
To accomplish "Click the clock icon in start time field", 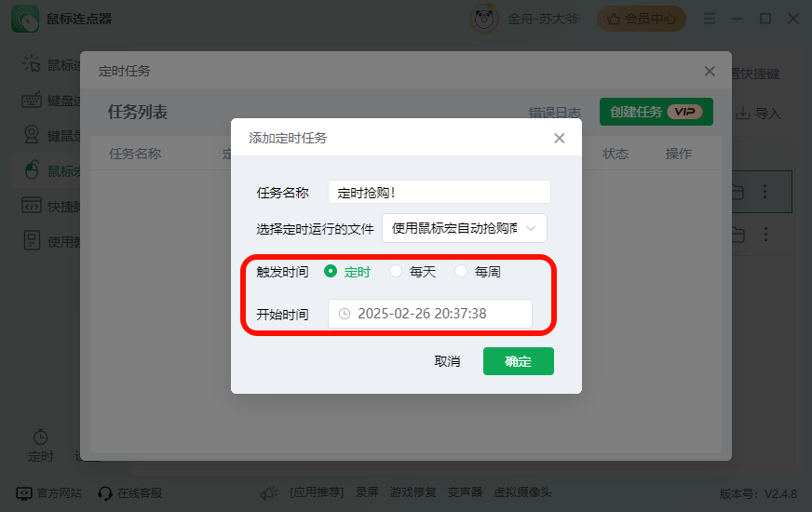I will click(x=345, y=314).
